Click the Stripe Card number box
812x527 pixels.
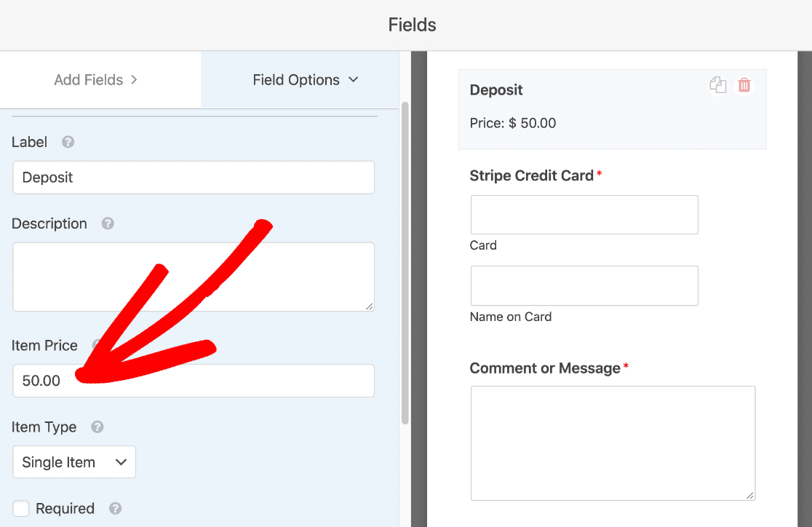tap(584, 215)
